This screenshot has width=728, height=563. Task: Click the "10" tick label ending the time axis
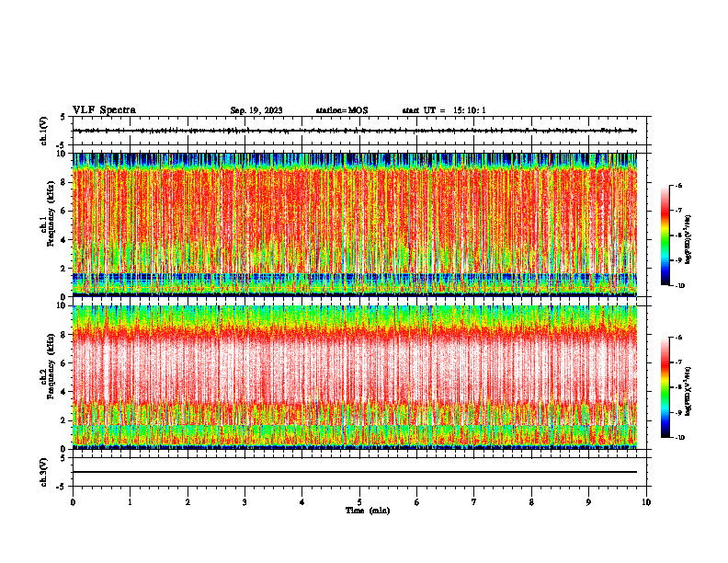click(x=646, y=502)
